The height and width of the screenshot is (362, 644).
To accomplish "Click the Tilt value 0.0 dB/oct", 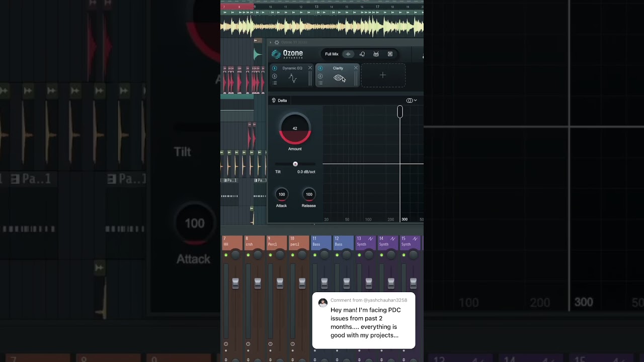I will tap(306, 172).
